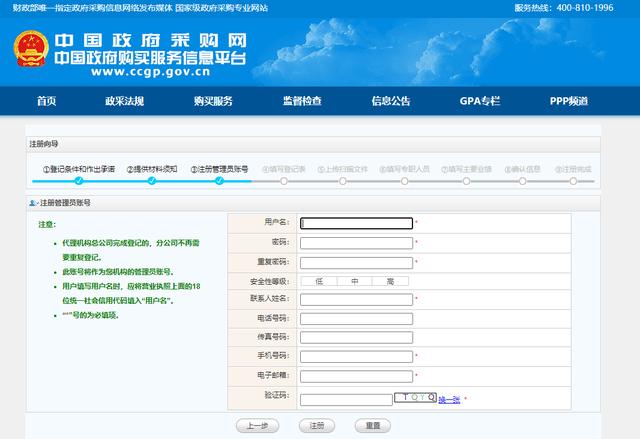Submit the form with 注册 button

pyautogui.click(x=316, y=425)
